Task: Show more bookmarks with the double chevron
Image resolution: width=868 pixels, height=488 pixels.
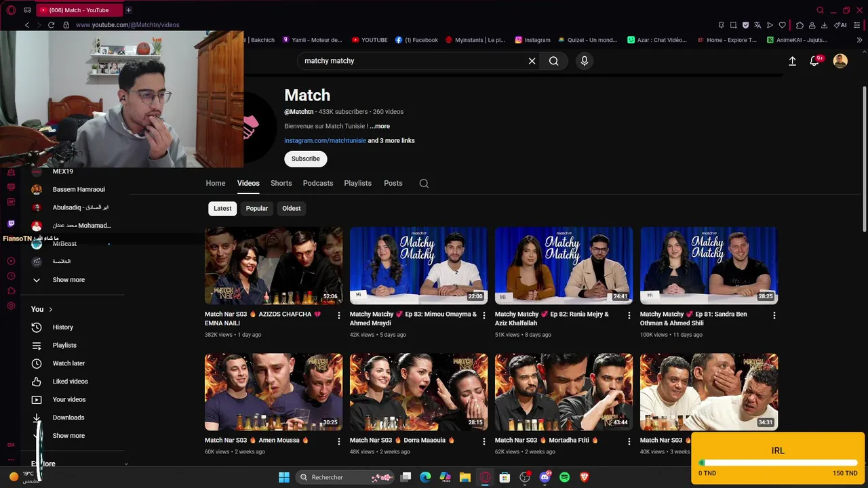Action: (x=860, y=40)
